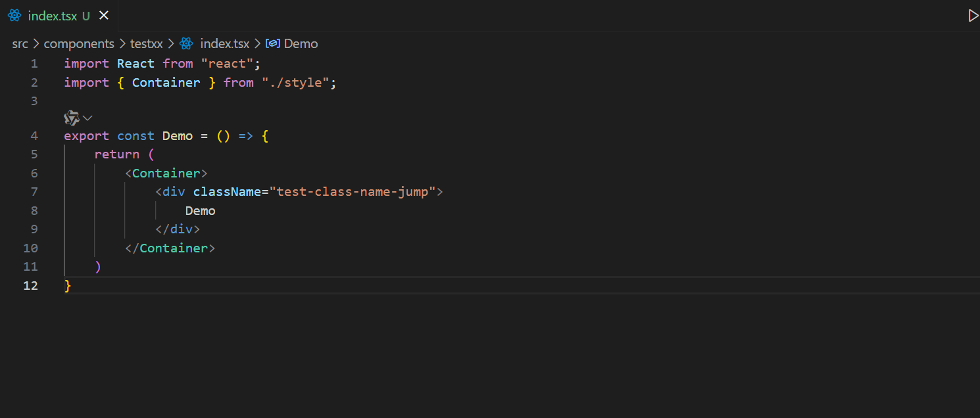980x418 pixels.
Task: Open the index.tsx breadcrumb item
Action: click(x=224, y=43)
